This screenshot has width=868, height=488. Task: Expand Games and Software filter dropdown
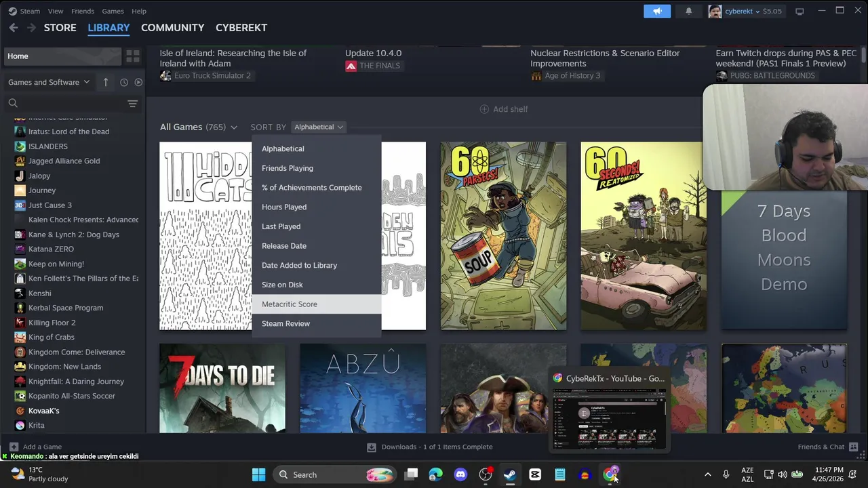[49, 82]
